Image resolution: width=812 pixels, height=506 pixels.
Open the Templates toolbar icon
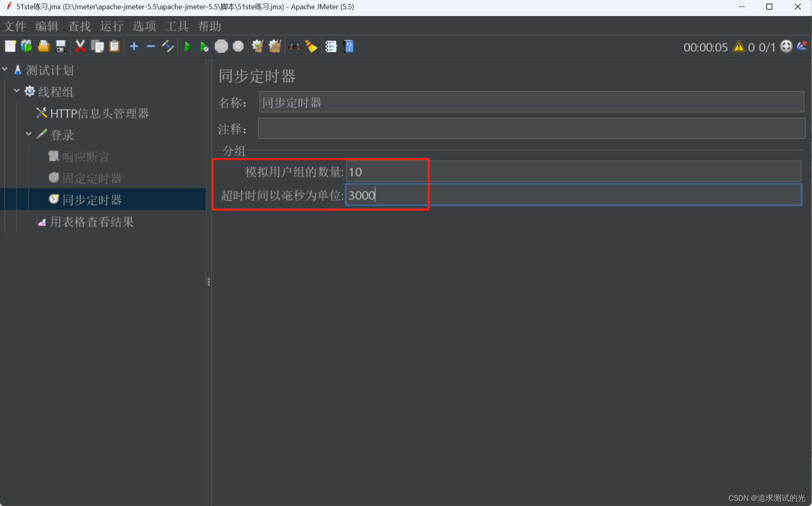point(26,47)
